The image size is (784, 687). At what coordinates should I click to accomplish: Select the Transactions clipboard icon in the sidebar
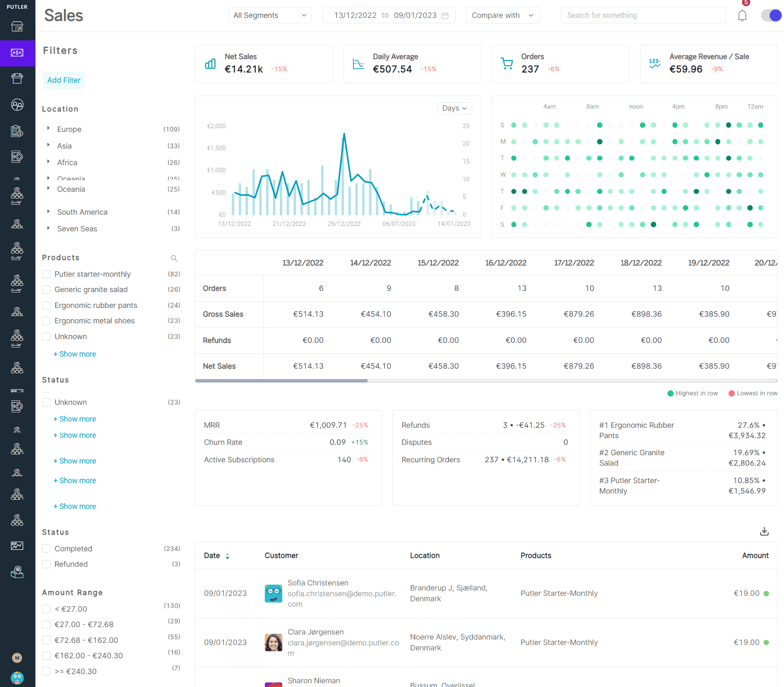coord(17,131)
